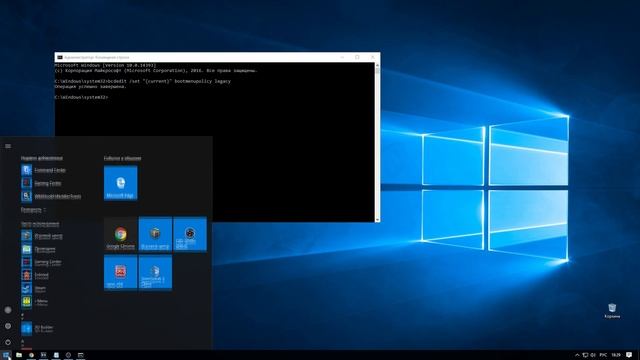Show hidden system tray icons
The image size is (640, 360).
tap(577, 355)
